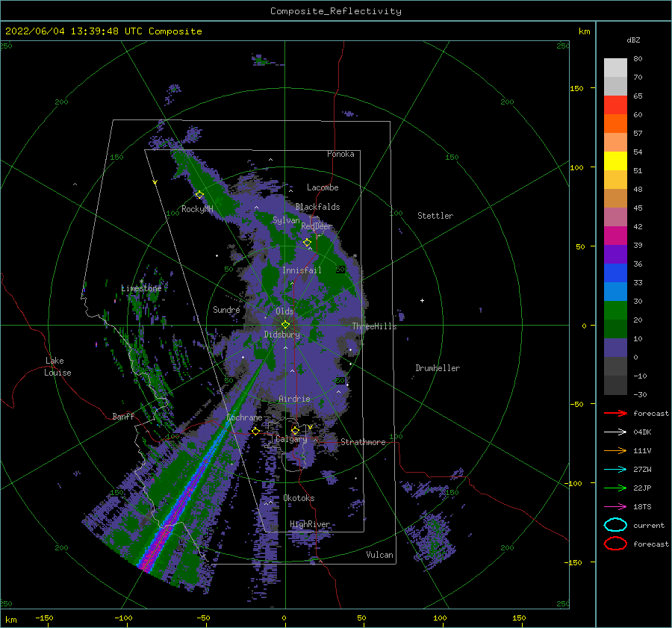This screenshot has height=628, width=672.
Task: Click the Stettler city label
Action: [435, 216]
